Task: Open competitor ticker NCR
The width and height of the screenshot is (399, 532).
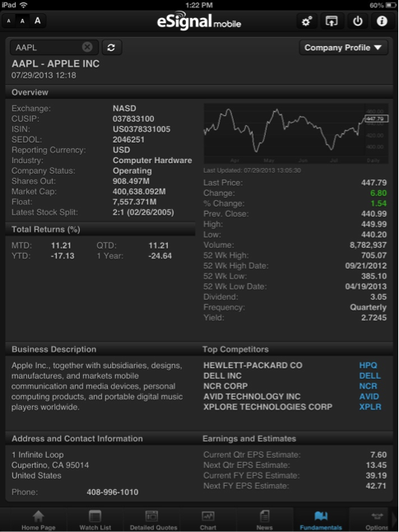Action: click(x=368, y=386)
